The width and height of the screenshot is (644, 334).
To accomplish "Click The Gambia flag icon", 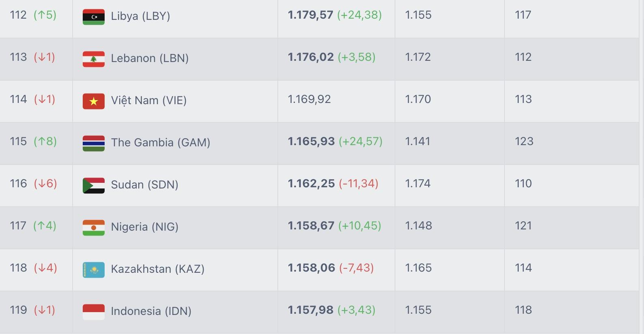I will (94, 143).
